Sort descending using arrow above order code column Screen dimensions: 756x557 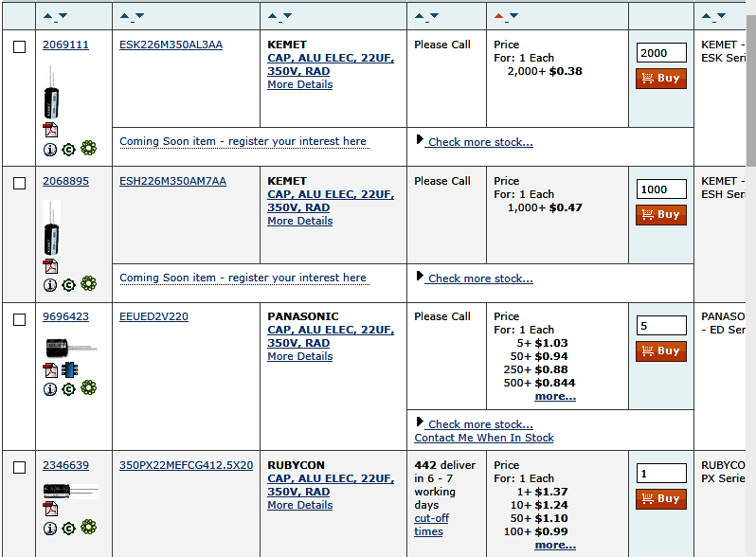(x=63, y=16)
